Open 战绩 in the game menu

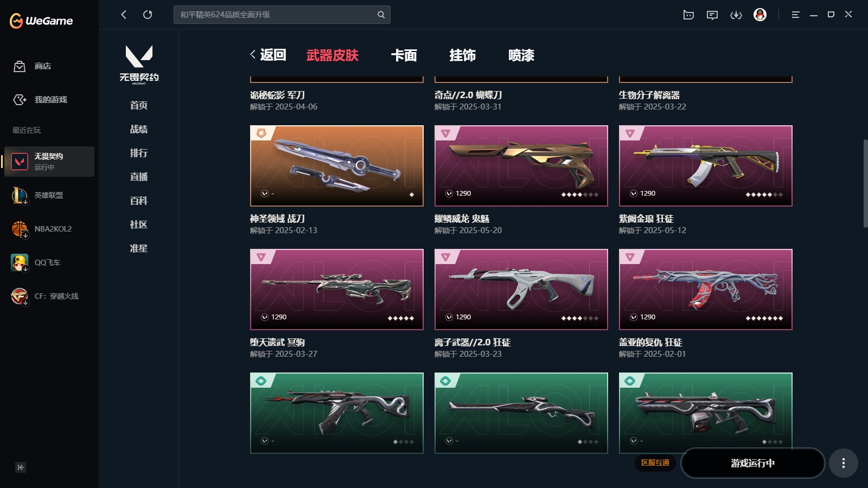(x=139, y=129)
